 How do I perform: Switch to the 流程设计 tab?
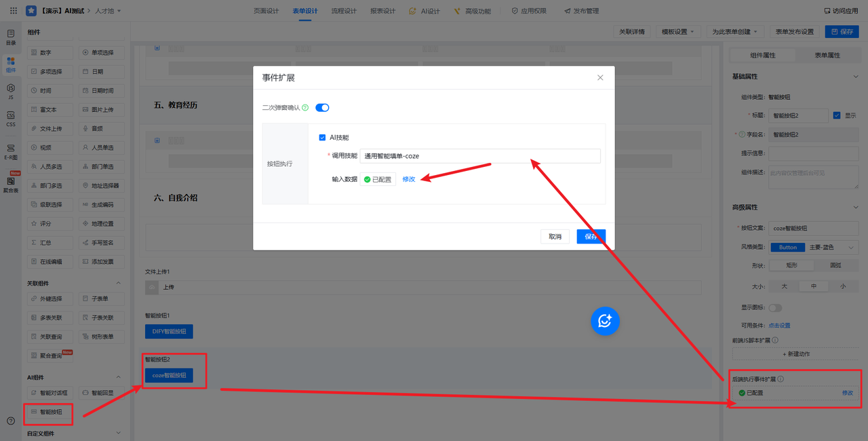coord(344,11)
